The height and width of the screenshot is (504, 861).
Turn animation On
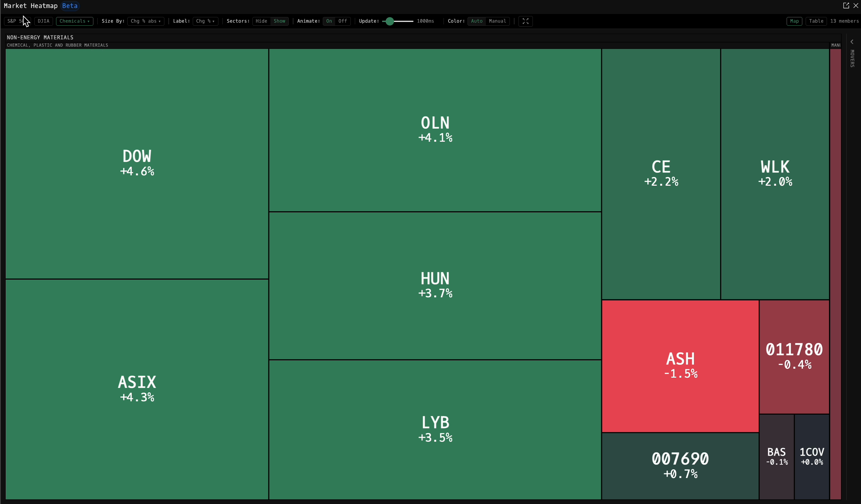click(329, 21)
